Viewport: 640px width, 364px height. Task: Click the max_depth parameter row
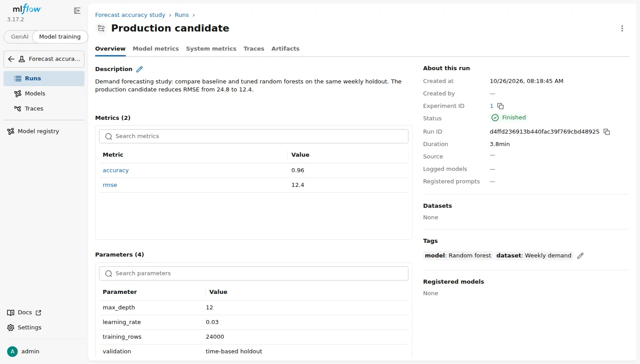[x=254, y=308]
